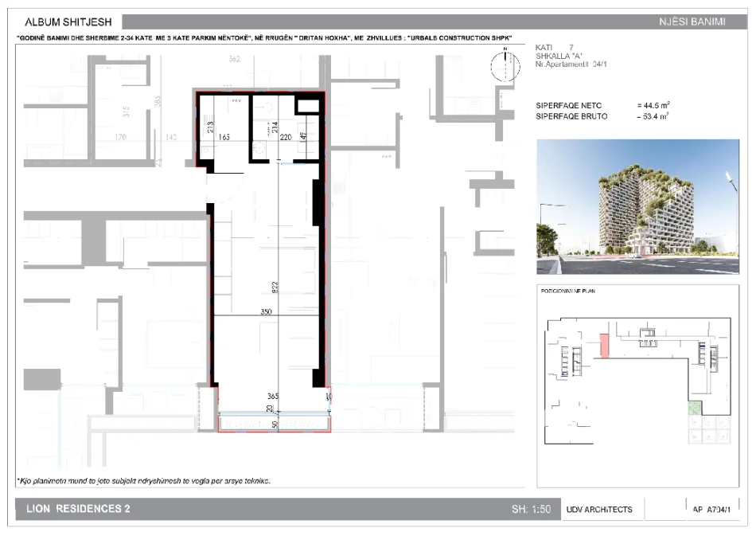Click the green hatched area in position plan
The width and height of the screenshot is (756, 536).
click(696, 409)
